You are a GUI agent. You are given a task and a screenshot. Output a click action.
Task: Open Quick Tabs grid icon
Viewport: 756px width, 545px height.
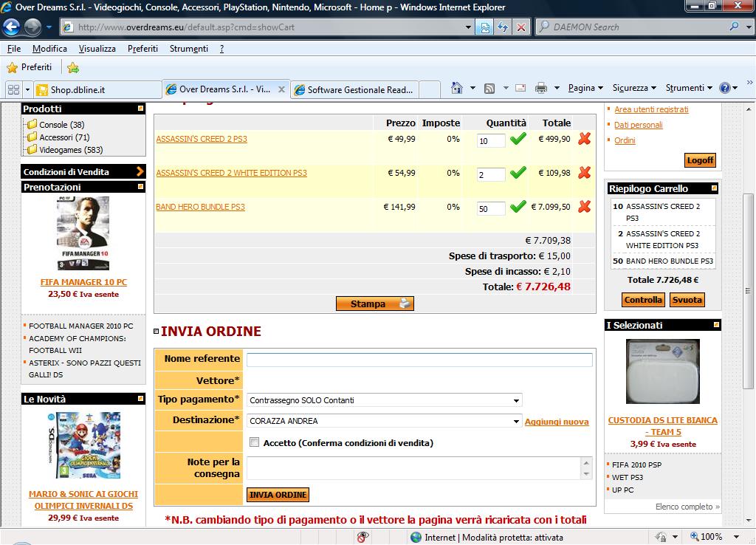[x=13, y=89]
